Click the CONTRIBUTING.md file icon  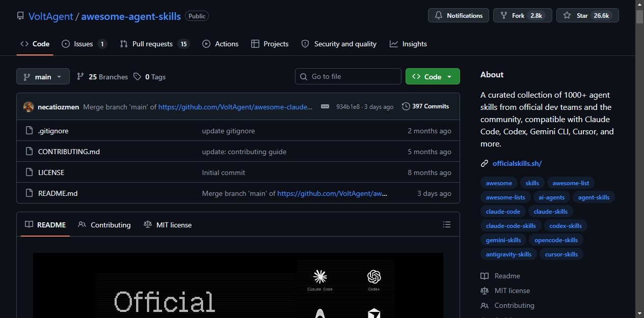[29, 152]
